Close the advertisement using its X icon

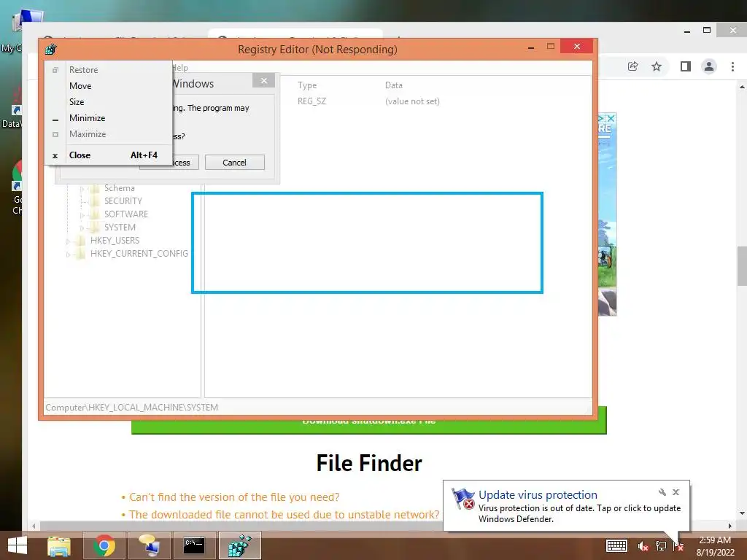(x=612, y=118)
